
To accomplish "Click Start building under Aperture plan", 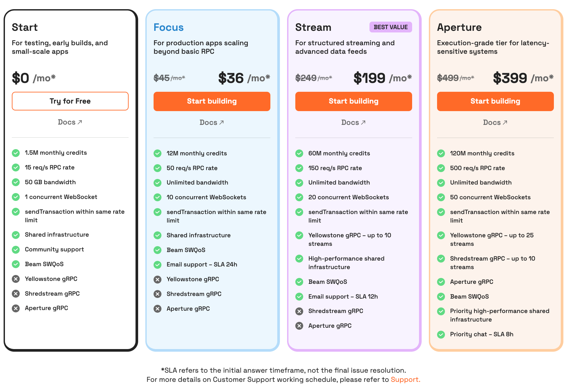I will (x=495, y=101).
